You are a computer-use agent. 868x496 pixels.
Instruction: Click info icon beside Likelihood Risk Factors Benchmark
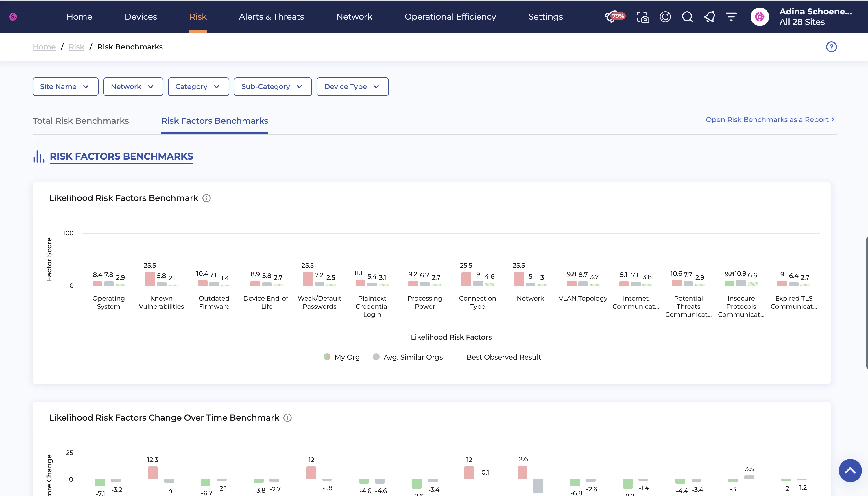pyautogui.click(x=206, y=198)
